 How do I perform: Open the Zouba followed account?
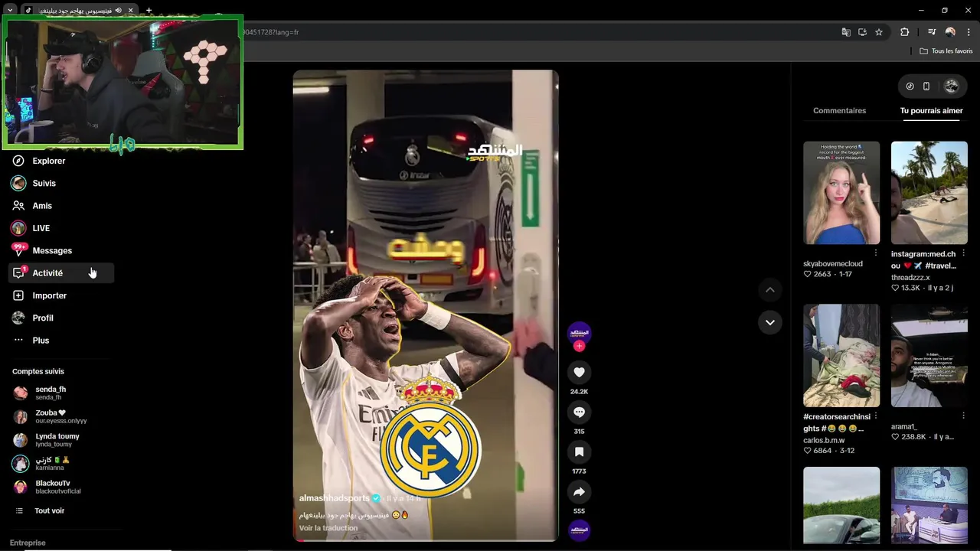(x=50, y=416)
